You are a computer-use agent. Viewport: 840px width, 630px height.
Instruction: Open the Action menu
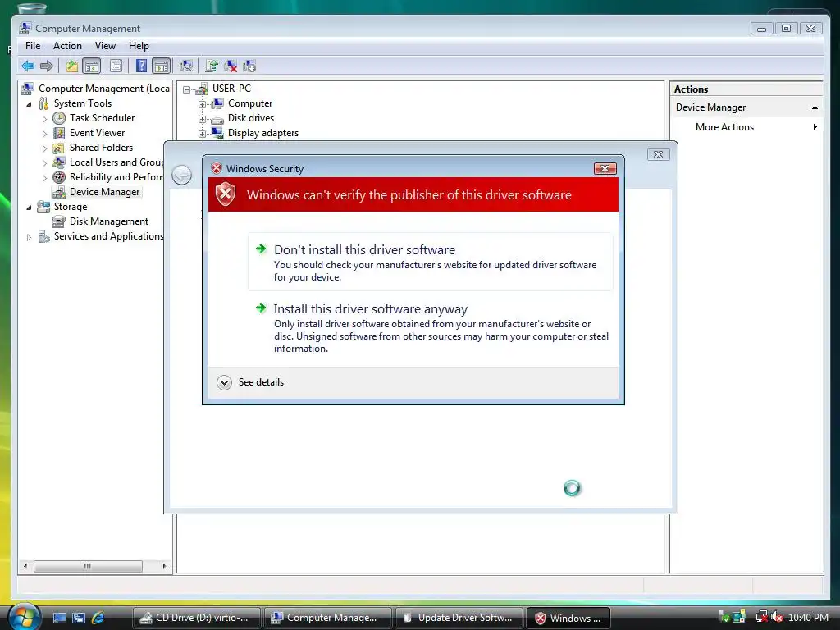tap(67, 46)
